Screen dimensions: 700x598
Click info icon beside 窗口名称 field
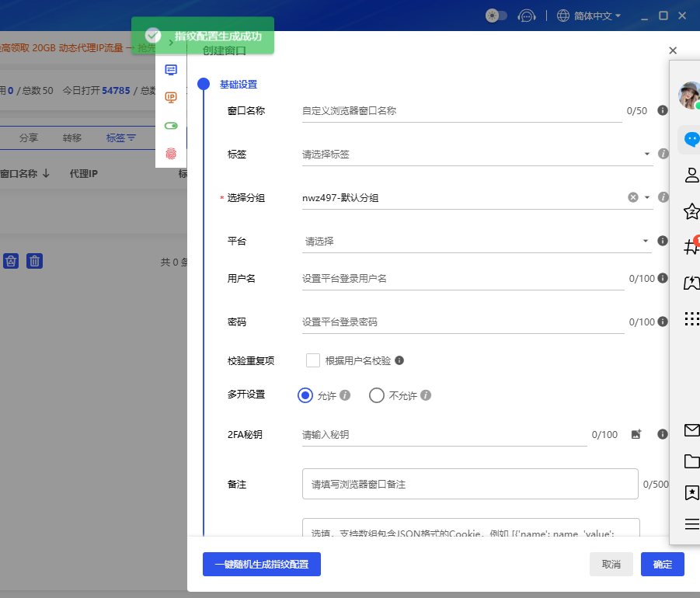click(663, 111)
